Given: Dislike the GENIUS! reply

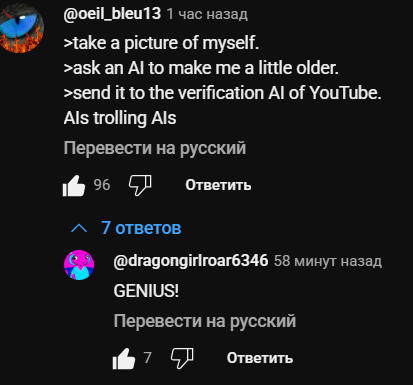Looking at the screenshot, I should (182, 358).
